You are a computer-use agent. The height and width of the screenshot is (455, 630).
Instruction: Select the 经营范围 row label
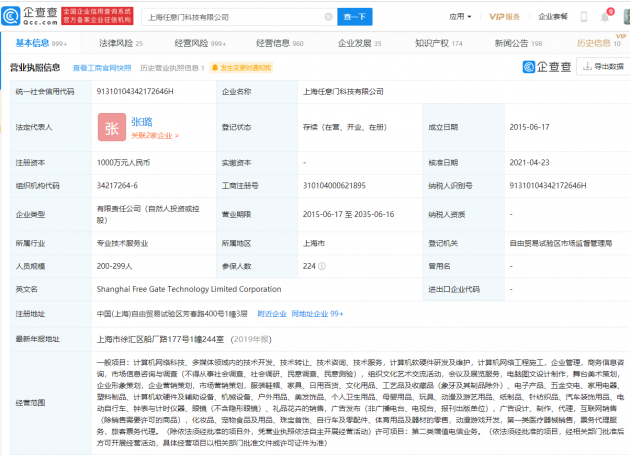coord(30,403)
